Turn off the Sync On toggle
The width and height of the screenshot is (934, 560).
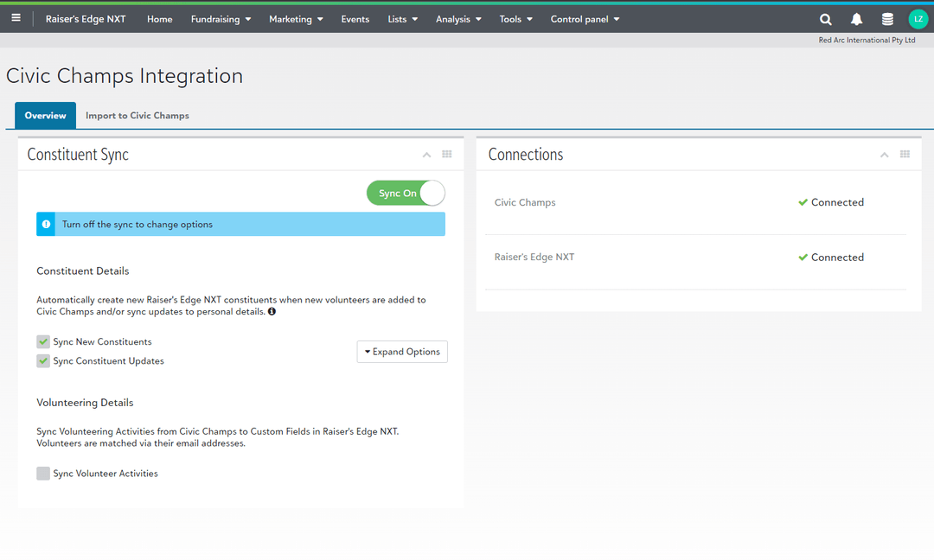click(x=406, y=193)
